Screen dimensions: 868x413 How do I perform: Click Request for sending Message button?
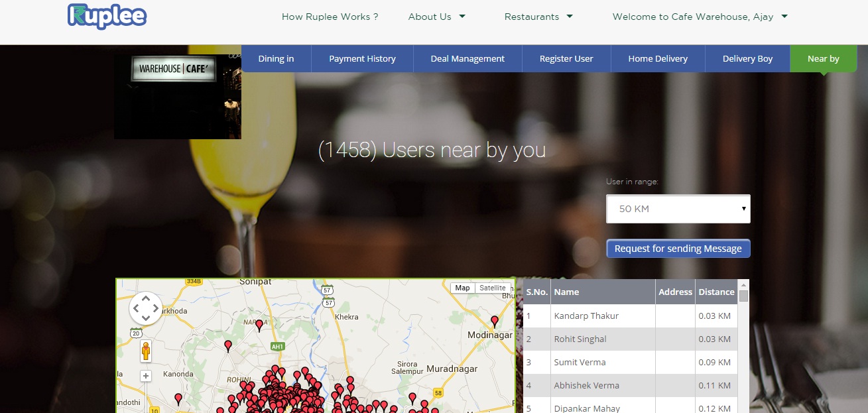pyautogui.click(x=678, y=249)
